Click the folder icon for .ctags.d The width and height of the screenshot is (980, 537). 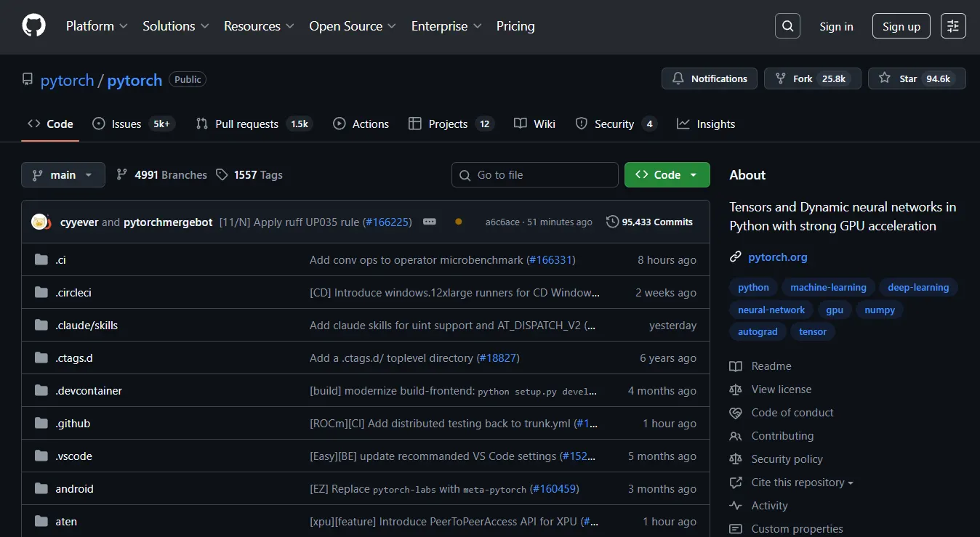pos(41,358)
